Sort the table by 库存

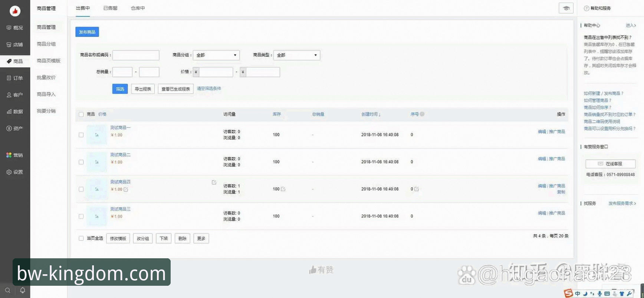point(277,114)
